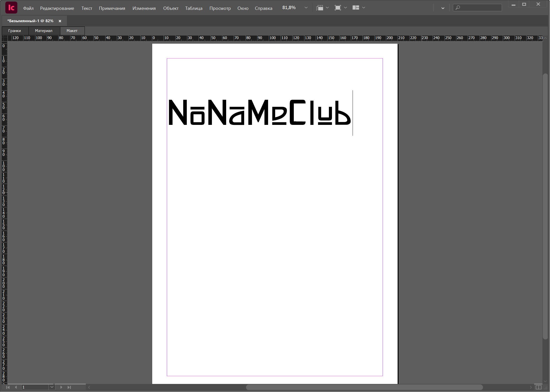The image size is (550, 392).
Task: Go to previous page arrow
Action: (16, 387)
